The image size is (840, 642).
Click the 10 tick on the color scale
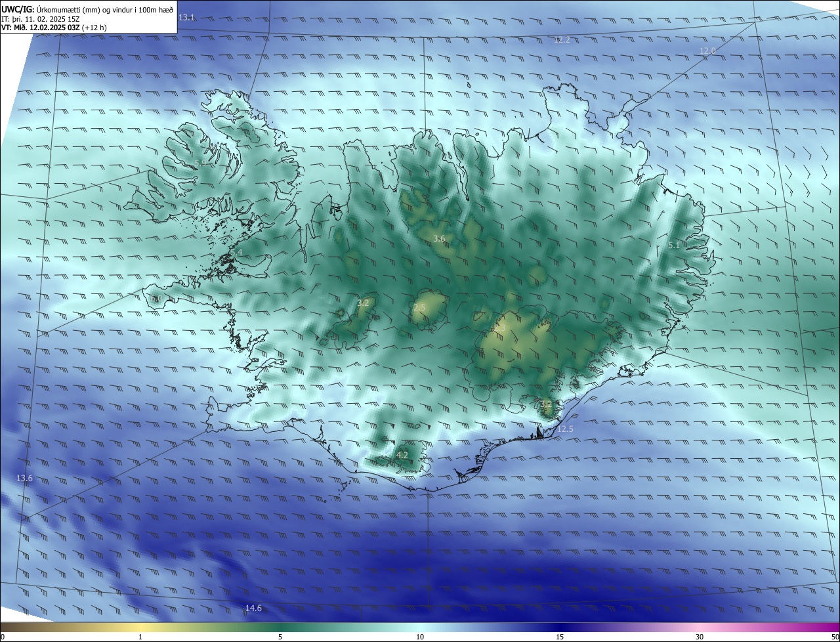pyautogui.click(x=420, y=637)
